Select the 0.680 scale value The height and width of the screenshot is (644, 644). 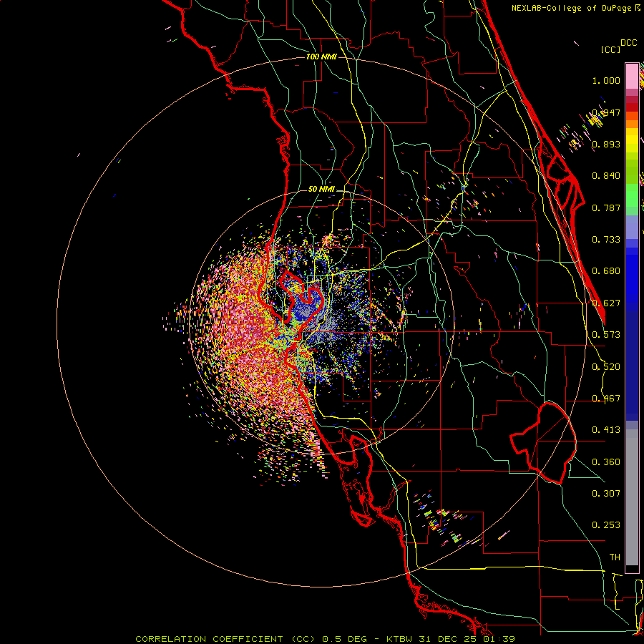click(606, 271)
